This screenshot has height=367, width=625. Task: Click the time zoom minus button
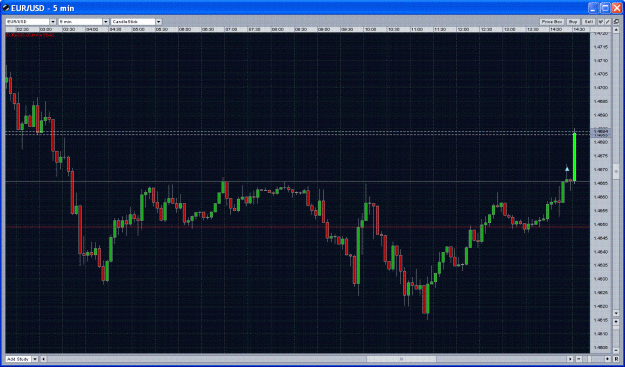[x=579, y=359]
